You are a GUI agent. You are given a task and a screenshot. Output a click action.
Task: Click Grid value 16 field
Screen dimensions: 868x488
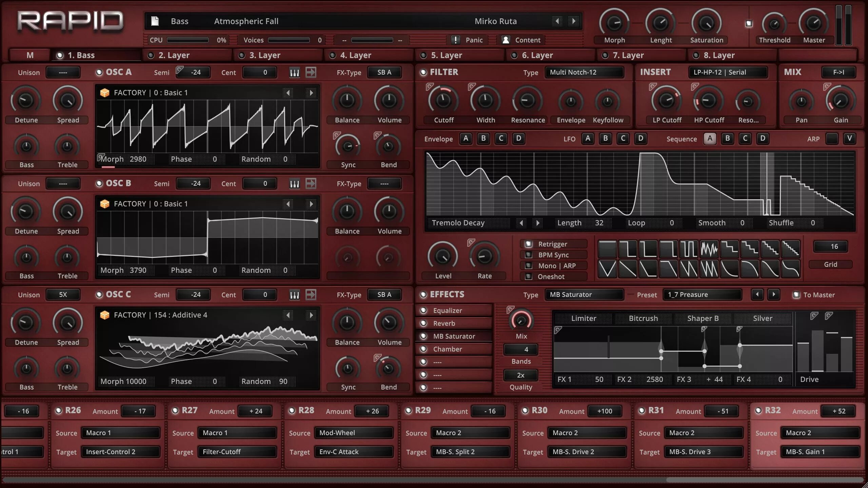point(831,246)
